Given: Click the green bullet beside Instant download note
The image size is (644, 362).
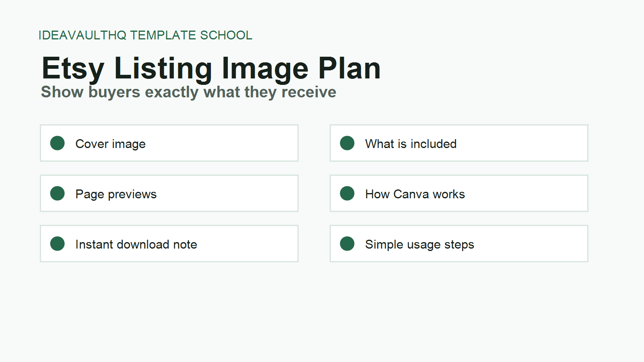Looking at the screenshot, I should [58, 244].
